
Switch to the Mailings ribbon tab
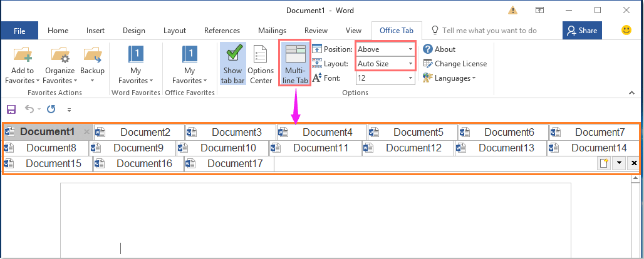pos(272,31)
